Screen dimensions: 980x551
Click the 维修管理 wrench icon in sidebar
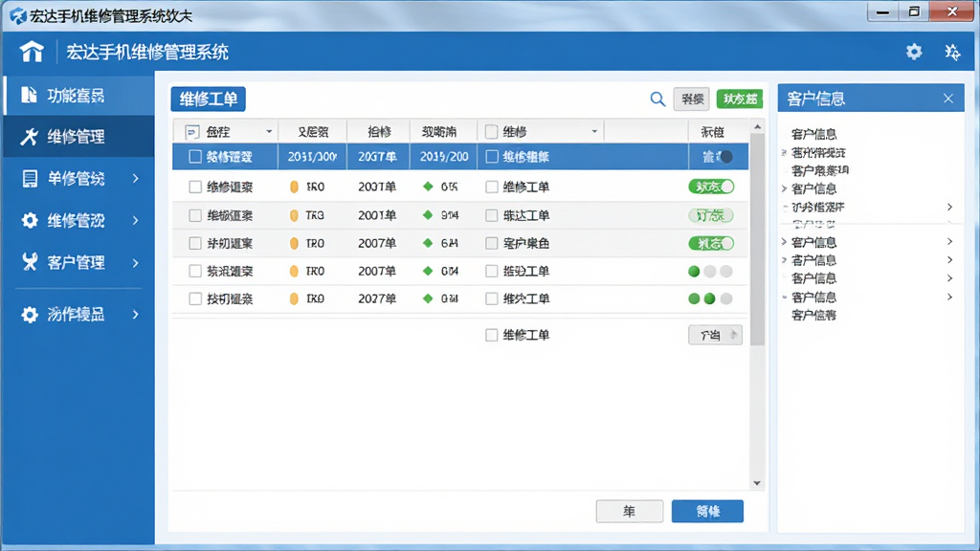(29, 137)
